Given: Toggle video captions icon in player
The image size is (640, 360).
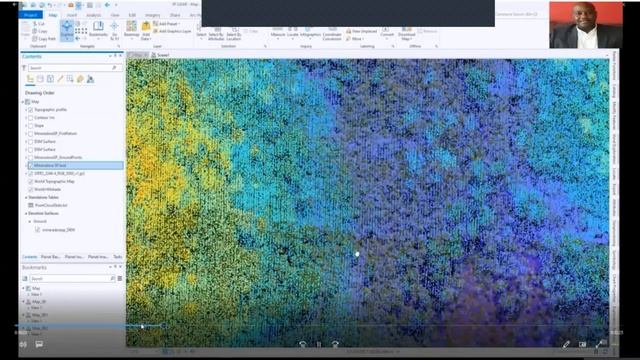Looking at the screenshot, I should (x=39, y=344).
